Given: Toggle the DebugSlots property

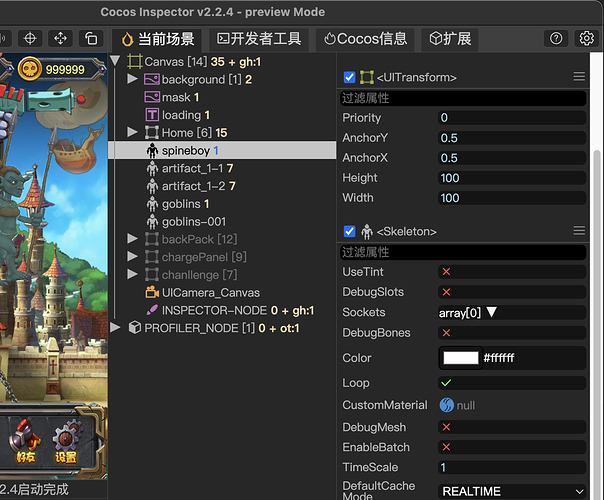Looking at the screenshot, I should (x=446, y=292).
